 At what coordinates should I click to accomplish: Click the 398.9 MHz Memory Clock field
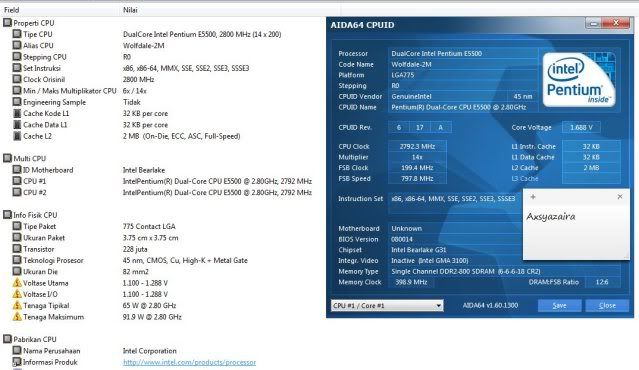411,282
